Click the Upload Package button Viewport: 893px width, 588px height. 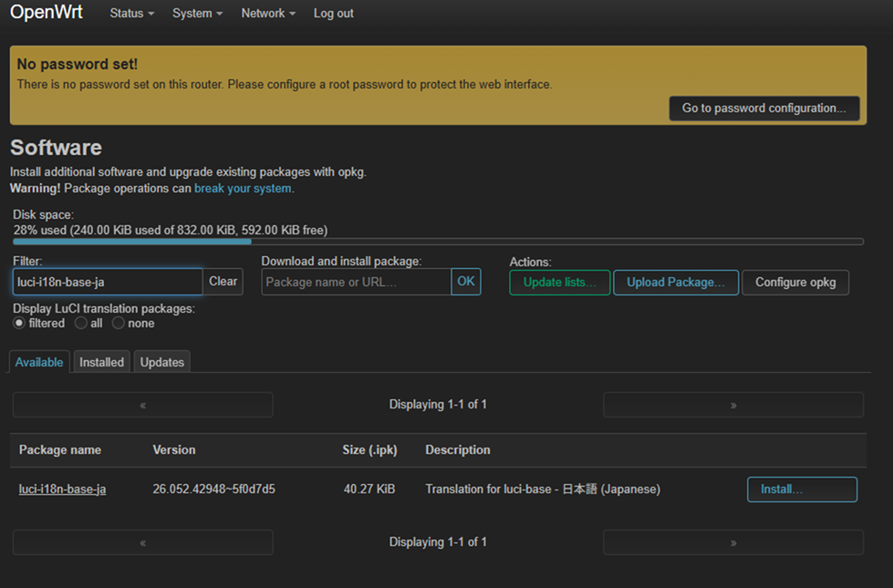click(675, 283)
